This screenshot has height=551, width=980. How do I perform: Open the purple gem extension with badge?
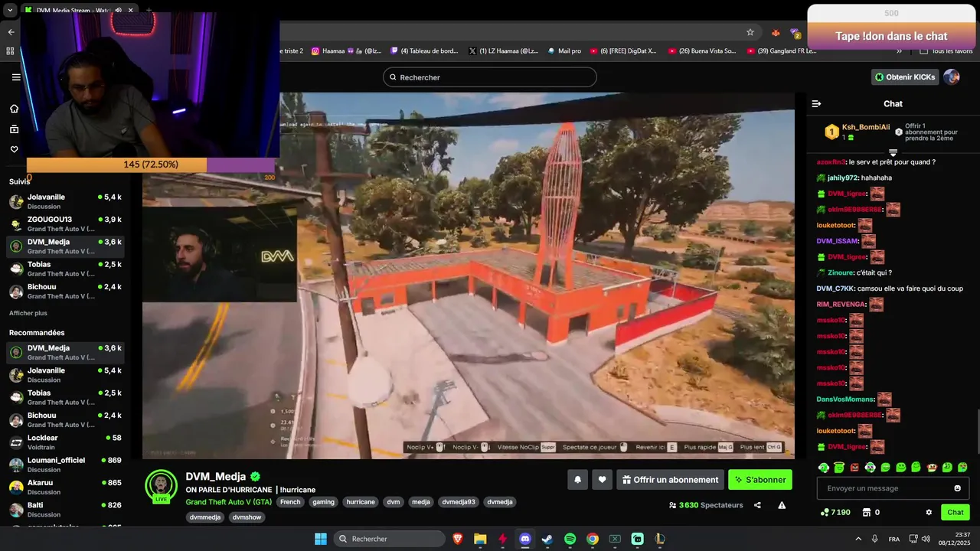795,32
